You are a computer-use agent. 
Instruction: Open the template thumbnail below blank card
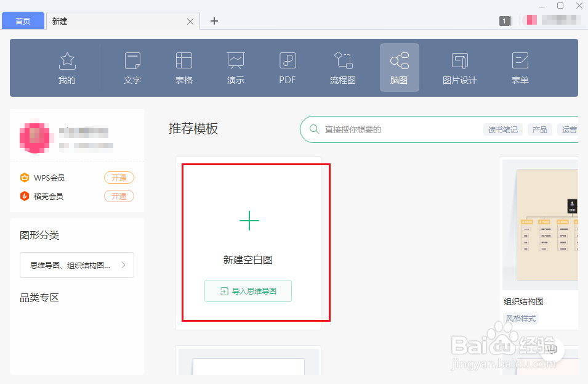pos(248,361)
